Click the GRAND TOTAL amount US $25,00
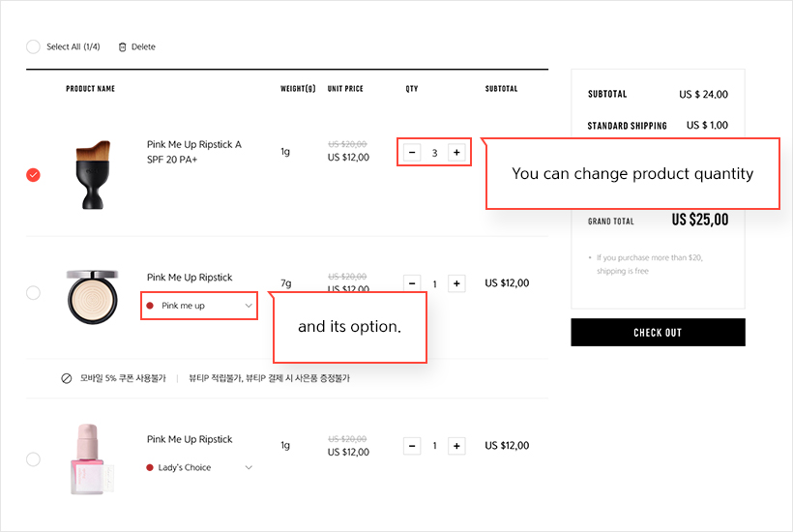 coord(700,220)
